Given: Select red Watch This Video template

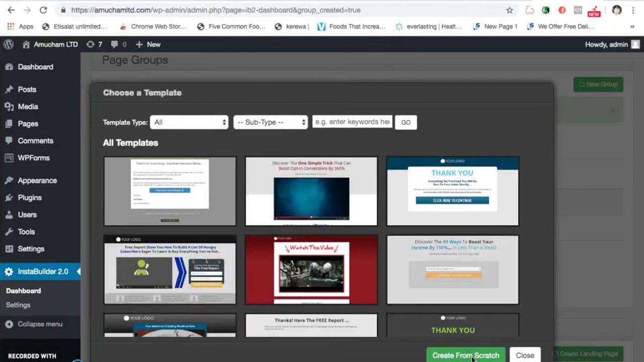Looking at the screenshot, I should pos(311,269).
